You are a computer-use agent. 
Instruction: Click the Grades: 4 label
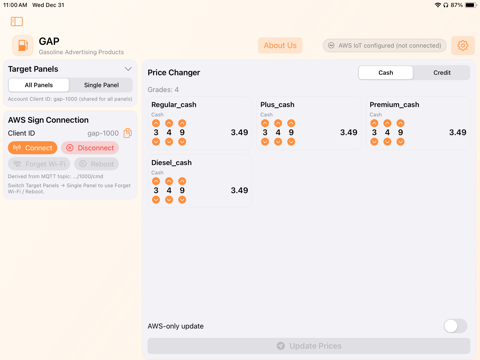(163, 90)
